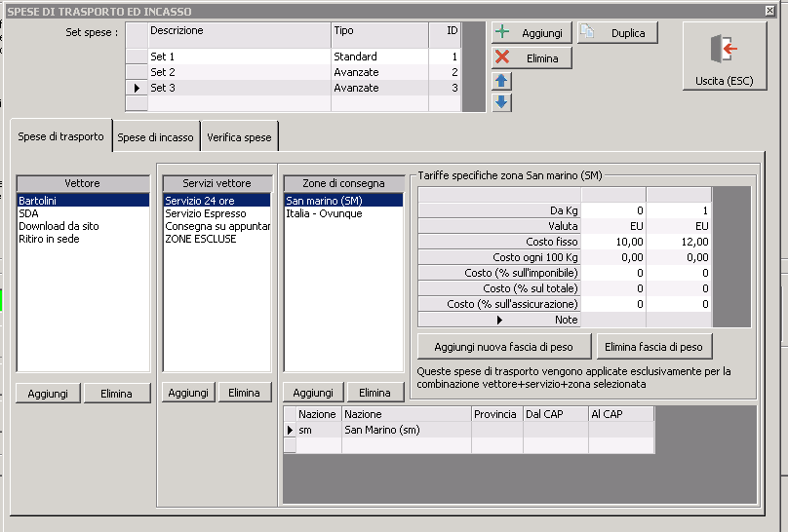Click Aggiungi under Zone di consegna

(313, 392)
